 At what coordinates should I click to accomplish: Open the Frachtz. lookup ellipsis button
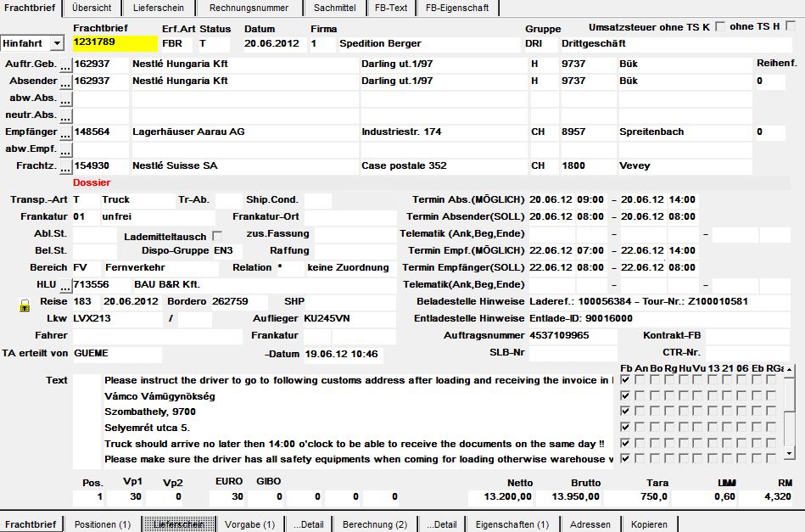point(65,167)
